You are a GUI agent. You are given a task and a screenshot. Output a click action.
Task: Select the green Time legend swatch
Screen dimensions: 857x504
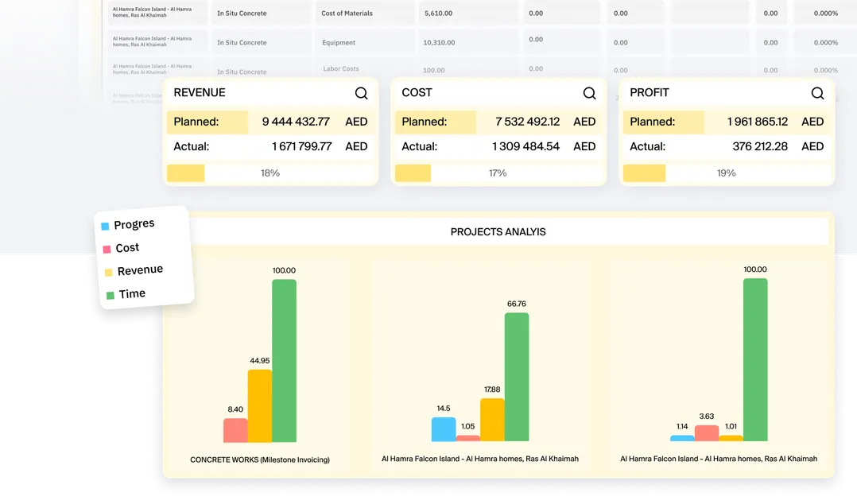coord(110,295)
